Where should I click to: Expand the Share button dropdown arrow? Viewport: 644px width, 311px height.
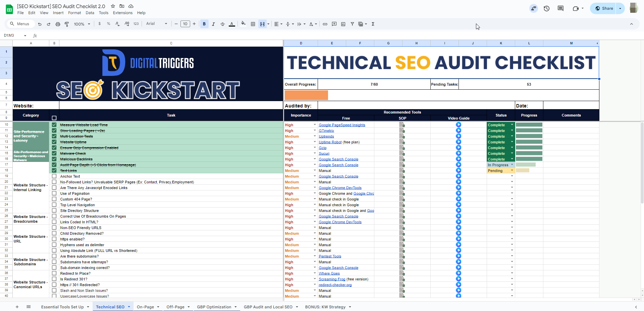(620, 8)
